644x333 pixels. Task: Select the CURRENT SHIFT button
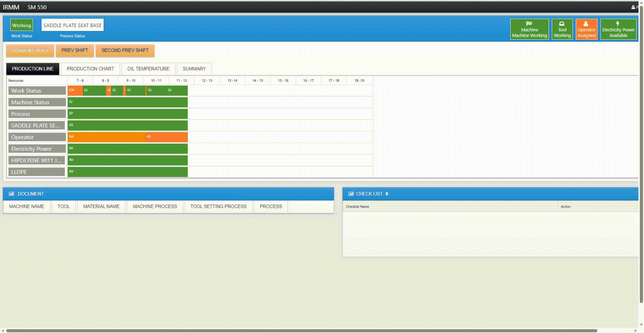click(30, 50)
